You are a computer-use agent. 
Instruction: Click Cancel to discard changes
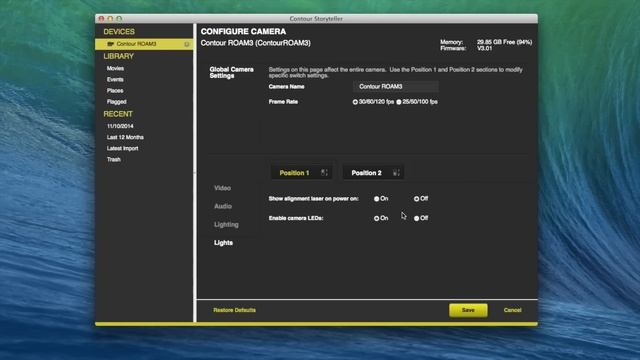point(512,310)
